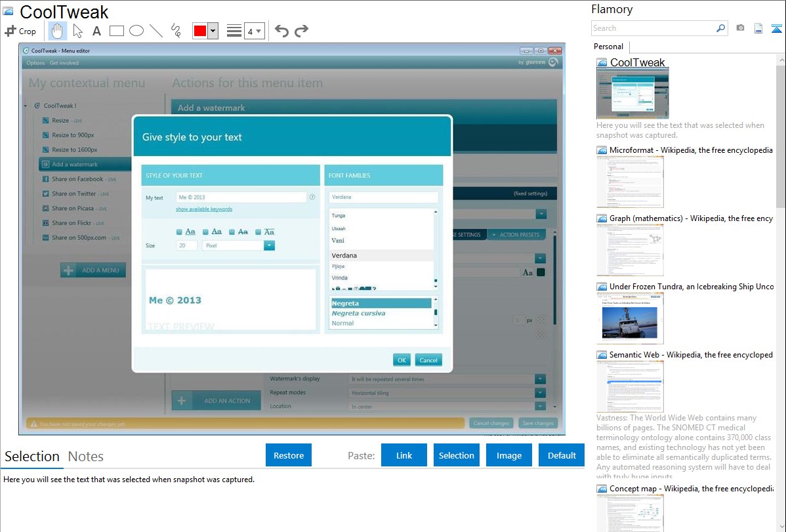Image resolution: width=786 pixels, height=532 pixels.
Task: Switch to the Selection tab
Action: tap(32, 457)
